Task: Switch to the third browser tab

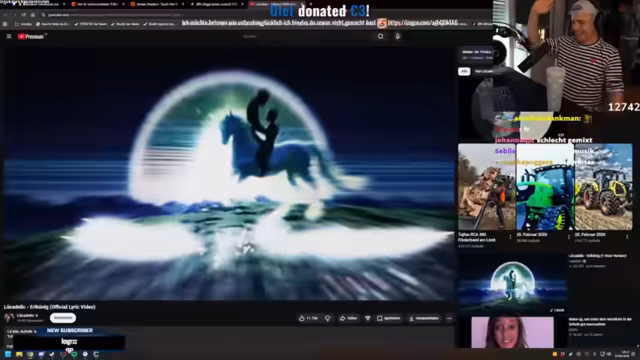Action: (157, 4)
